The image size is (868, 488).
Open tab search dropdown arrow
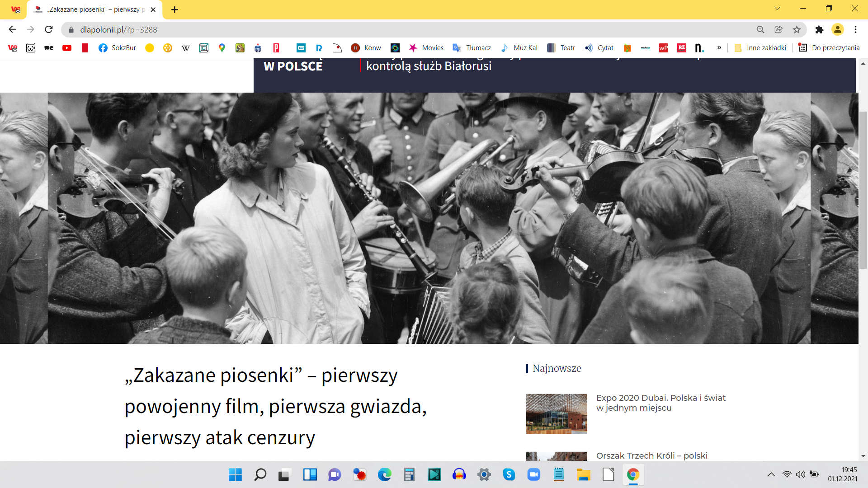coord(777,9)
